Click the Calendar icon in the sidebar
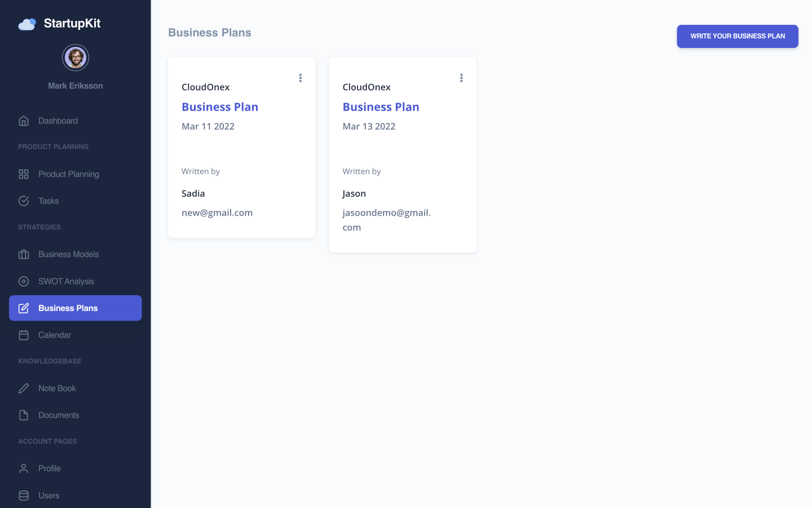Screen dimensions: 812x508 point(24,335)
